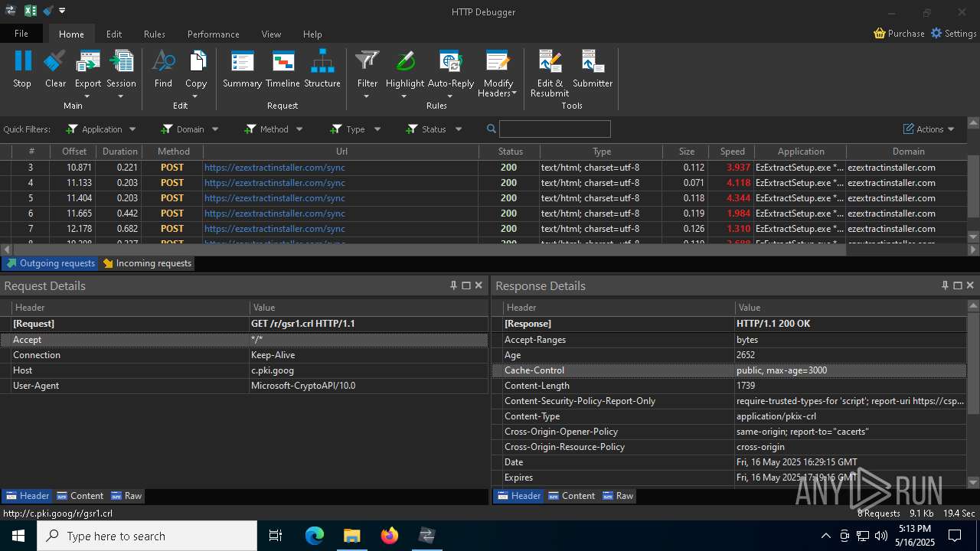Click the URL link in row 3

point(275,168)
